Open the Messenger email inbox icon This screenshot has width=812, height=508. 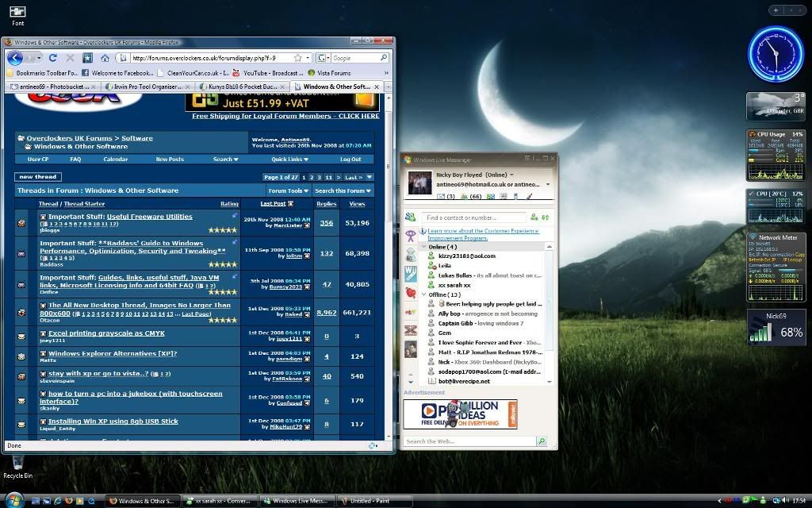(x=442, y=196)
